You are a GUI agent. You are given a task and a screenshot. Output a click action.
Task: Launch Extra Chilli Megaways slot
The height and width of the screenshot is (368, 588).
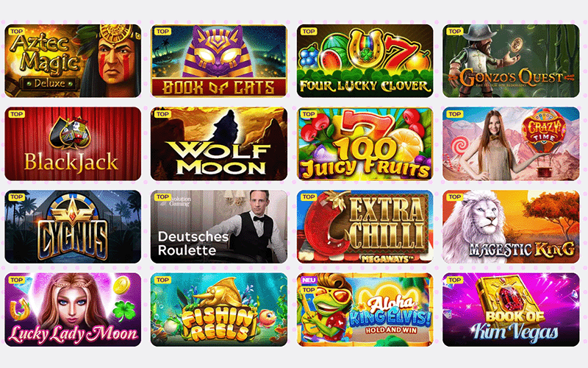pyautogui.click(x=365, y=227)
